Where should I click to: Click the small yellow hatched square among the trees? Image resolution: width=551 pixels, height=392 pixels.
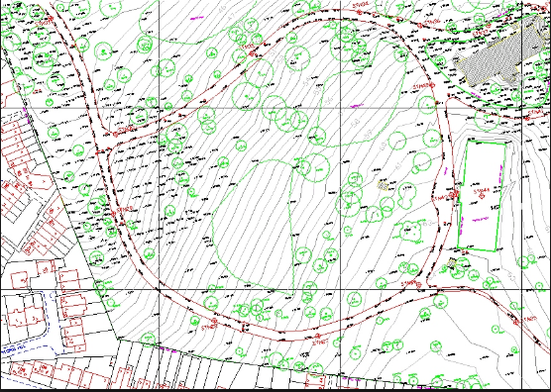tap(383, 185)
